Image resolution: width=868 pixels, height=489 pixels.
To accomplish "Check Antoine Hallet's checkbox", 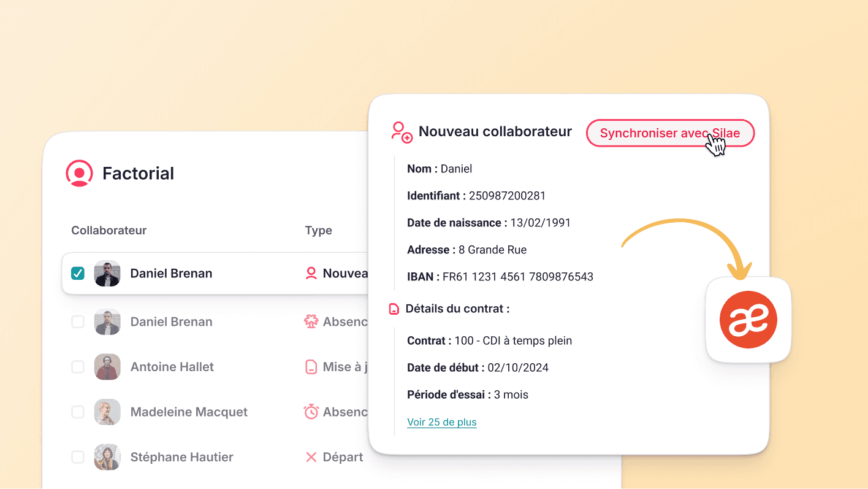I will [x=77, y=366].
